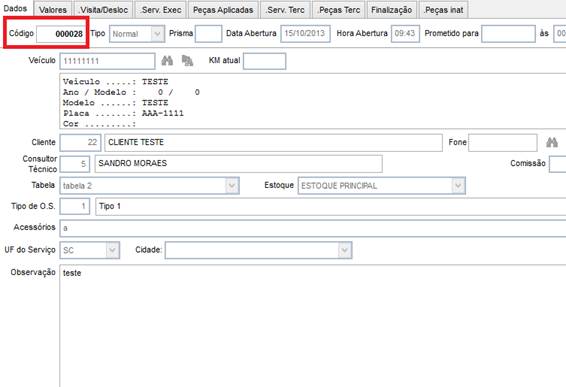Click the SANDRO MORAES name field
This screenshot has height=387, width=566.
pyautogui.click(x=238, y=164)
